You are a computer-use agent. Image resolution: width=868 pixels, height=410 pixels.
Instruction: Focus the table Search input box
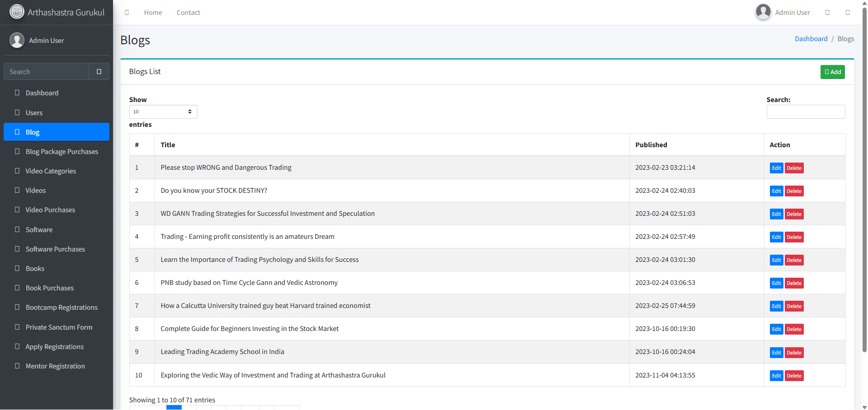tap(806, 112)
